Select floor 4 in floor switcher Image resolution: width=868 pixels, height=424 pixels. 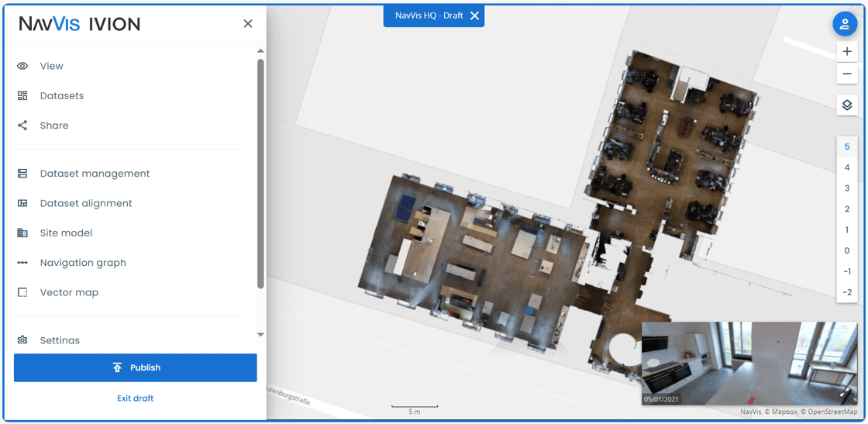coord(847,167)
